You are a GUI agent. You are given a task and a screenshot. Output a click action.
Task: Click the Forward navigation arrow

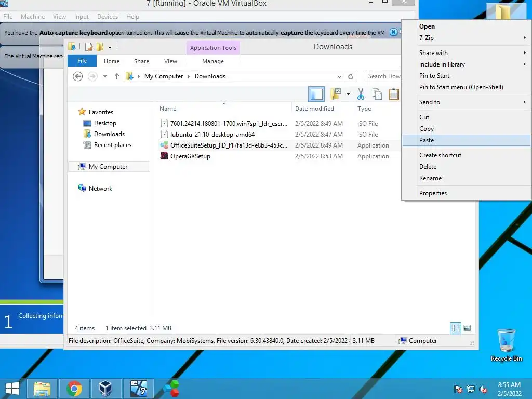pos(92,76)
